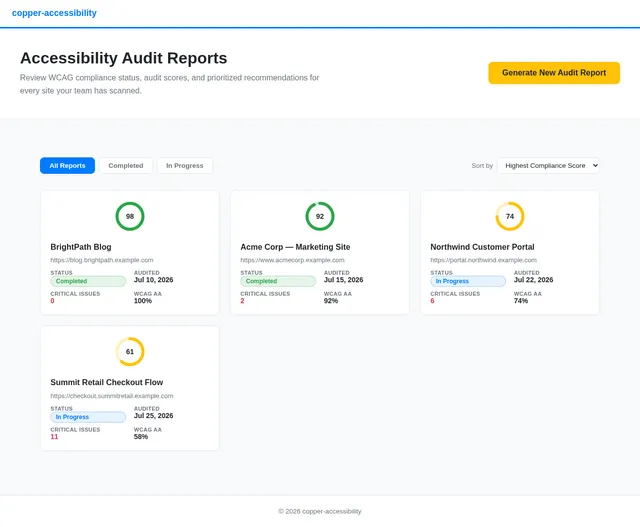Viewport: 640px width, 527px height.
Task: Show only In Progress reports tab
Action: coord(184,165)
